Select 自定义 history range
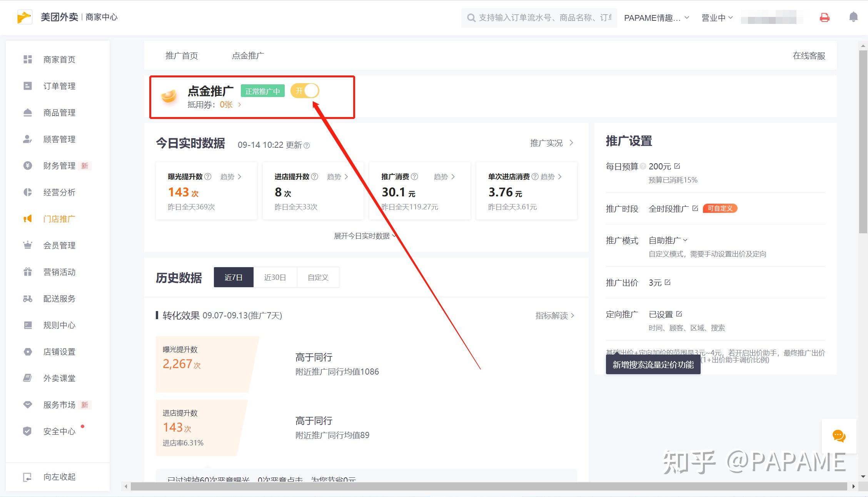 [318, 277]
